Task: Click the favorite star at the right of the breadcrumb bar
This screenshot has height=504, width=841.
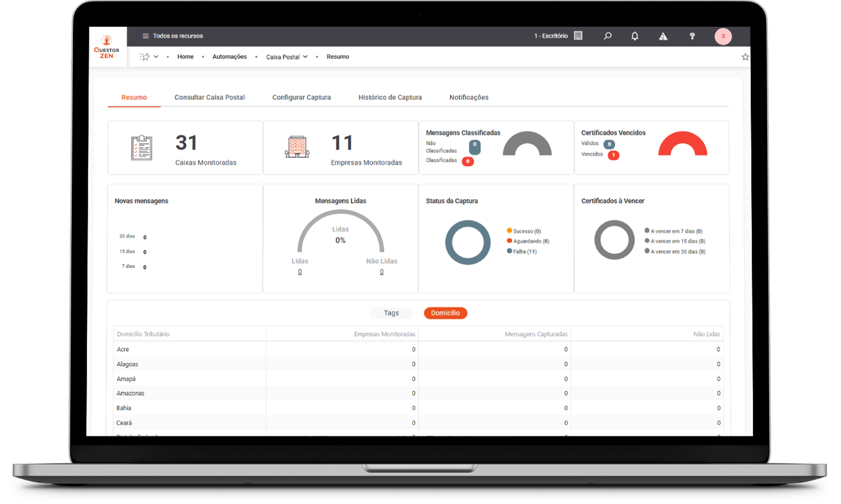Action: pos(745,57)
